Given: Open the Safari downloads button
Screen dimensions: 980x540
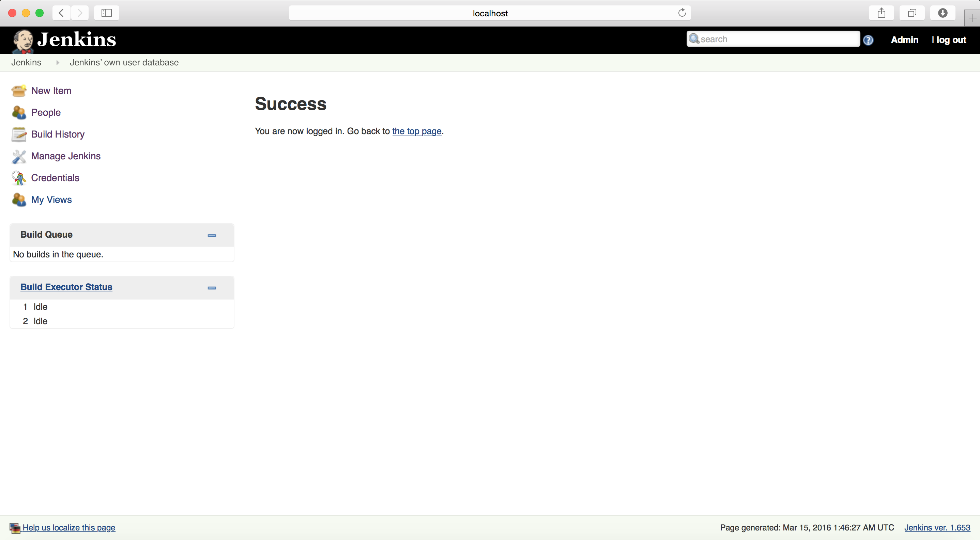Looking at the screenshot, I should click(x=942, y=13).
